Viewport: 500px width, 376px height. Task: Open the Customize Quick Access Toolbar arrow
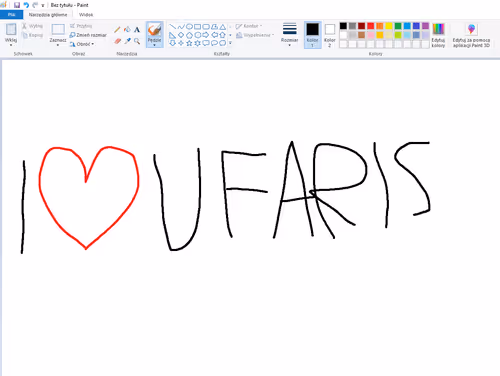43,5
